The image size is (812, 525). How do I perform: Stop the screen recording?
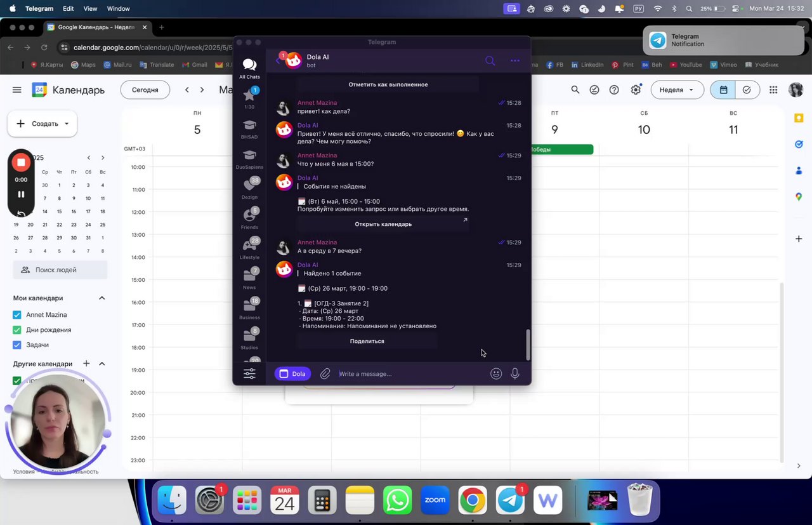pos(21,163)
